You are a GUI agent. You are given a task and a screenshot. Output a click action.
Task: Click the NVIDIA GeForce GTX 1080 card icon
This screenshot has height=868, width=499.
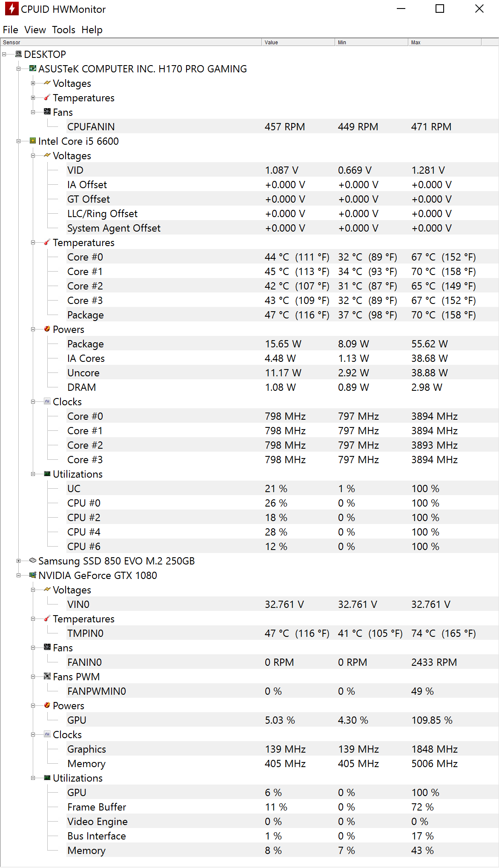click(33, 575)
